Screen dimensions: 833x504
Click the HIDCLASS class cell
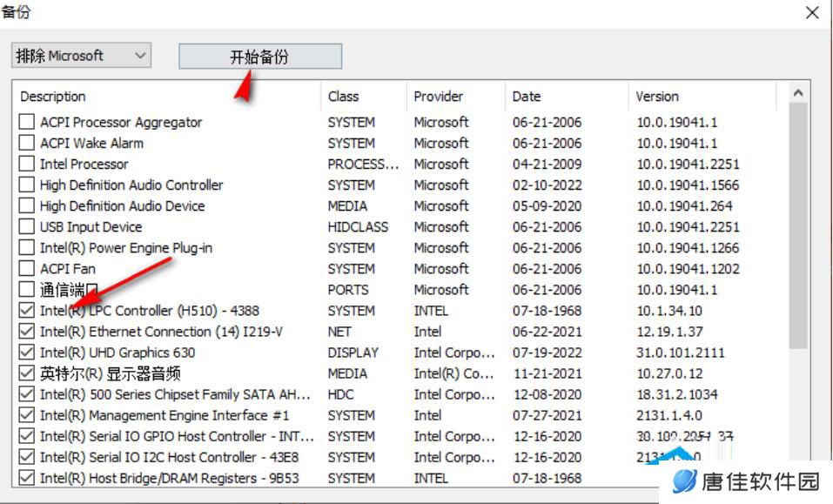tap(358, 227)
